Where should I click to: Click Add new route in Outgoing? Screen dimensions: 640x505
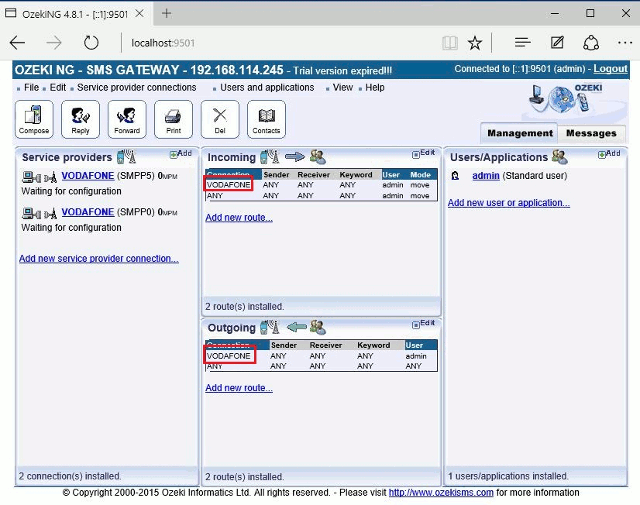click(239, 388)
